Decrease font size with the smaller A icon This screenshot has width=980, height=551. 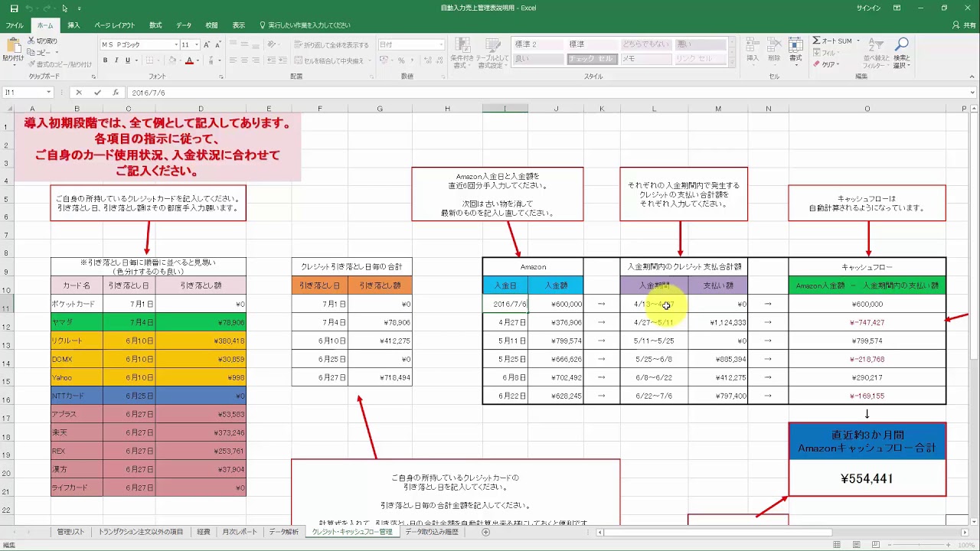219,44
